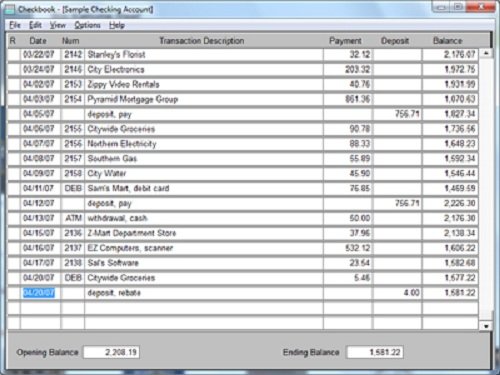Screen dimensions: 500x375
Task: Click the scroll up arrow of the register
Action: point(486,53)
